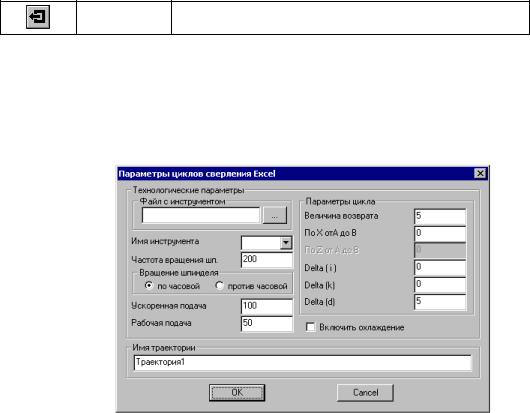This screenshot has width=530, height=413.
Task: Click Частота вращения шп. field
Action: tap(267, 260)
